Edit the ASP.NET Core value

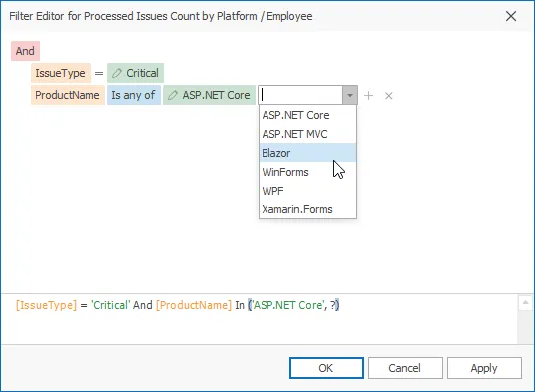coord(209,95)
